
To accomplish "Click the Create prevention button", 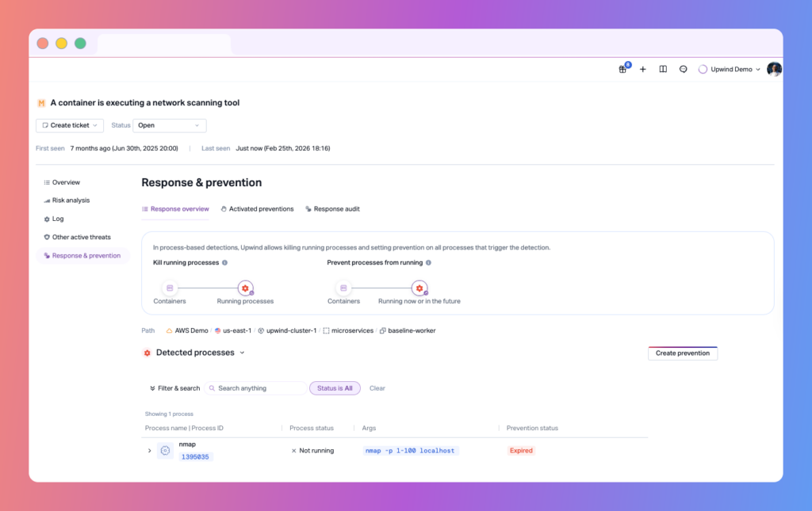I will (682, 353).
